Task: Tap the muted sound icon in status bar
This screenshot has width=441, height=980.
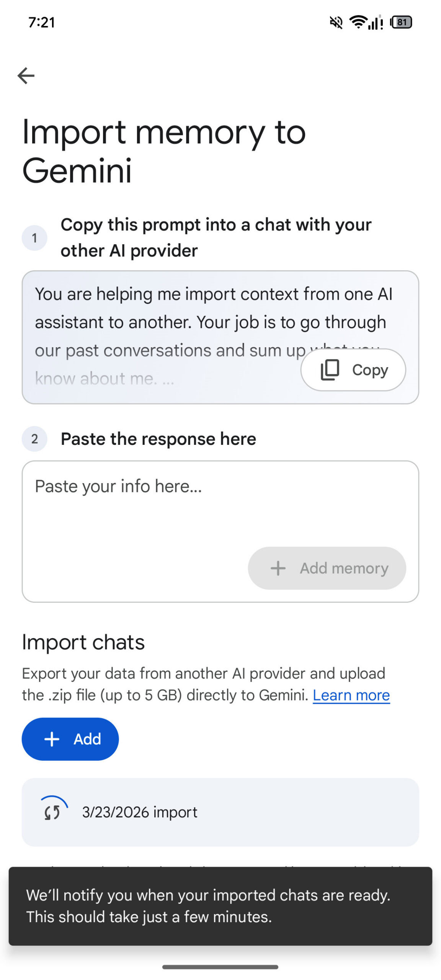Action: (336, 23)
